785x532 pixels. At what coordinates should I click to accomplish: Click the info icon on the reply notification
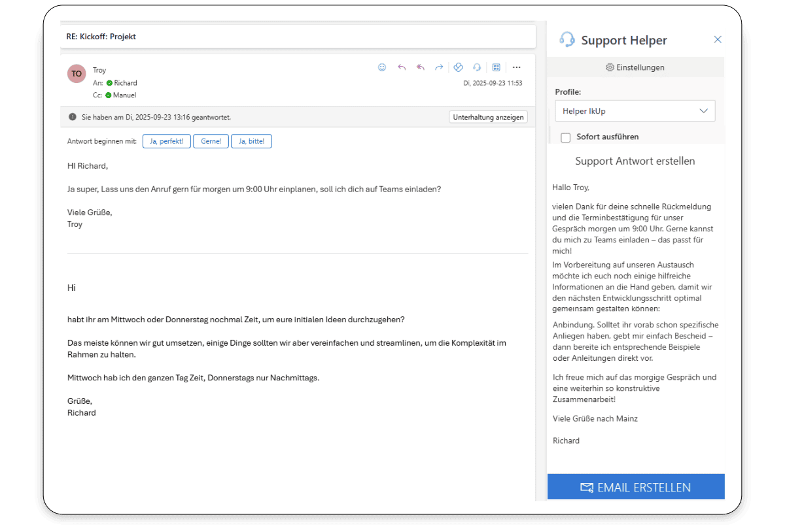tap(72, 117)
